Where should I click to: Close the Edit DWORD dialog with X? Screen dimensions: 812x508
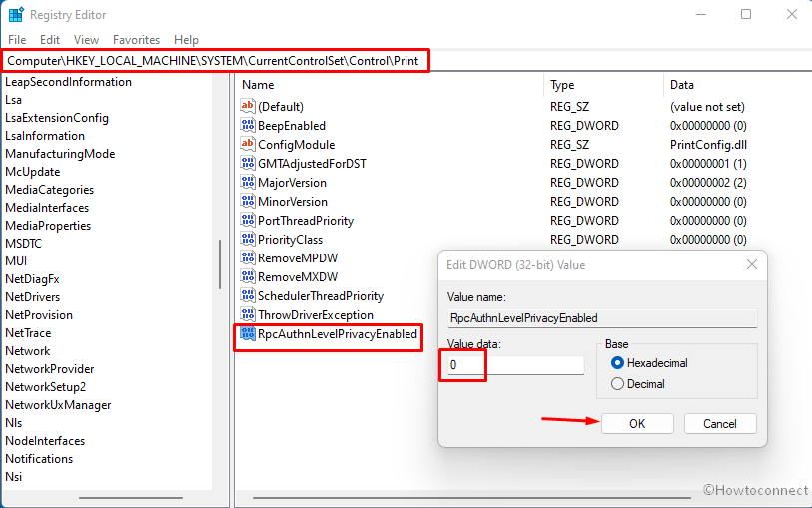tap(752, 264)
